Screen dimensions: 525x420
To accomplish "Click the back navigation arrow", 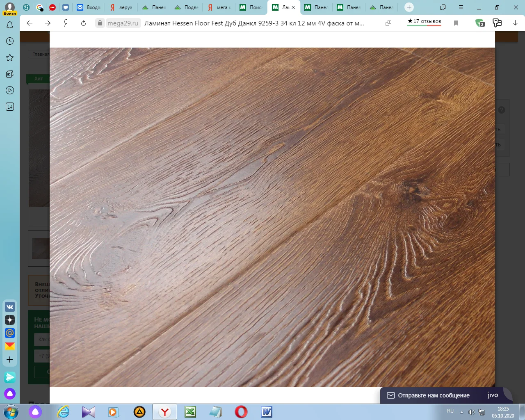I will pyautogui.click(x=30, y=23).
